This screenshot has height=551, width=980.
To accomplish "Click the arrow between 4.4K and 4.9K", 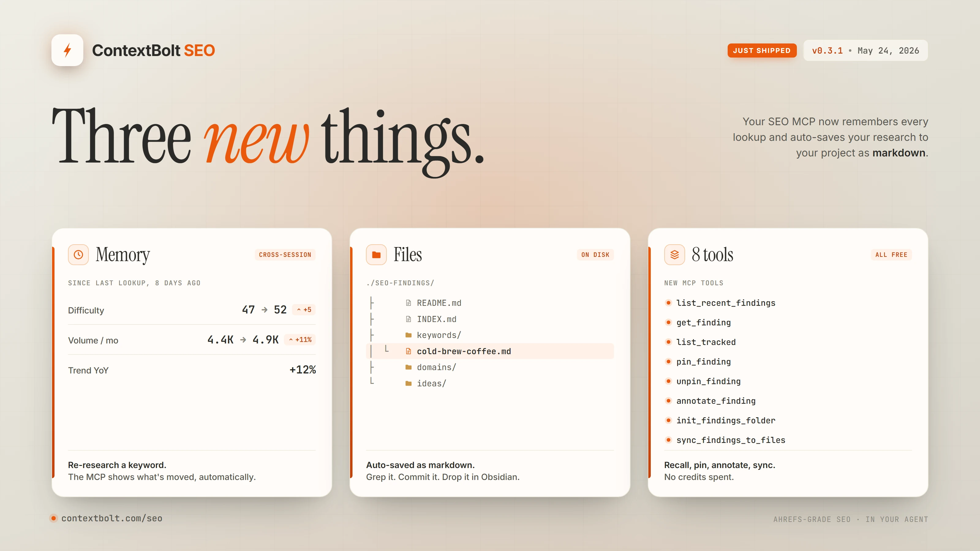I will point(243,339).
